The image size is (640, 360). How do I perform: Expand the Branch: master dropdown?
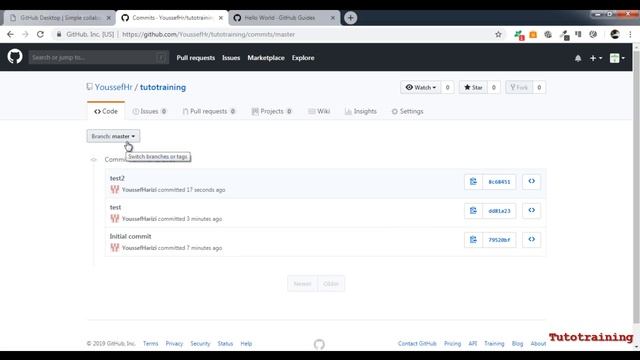pyautogui.click(x=113, y=136)
